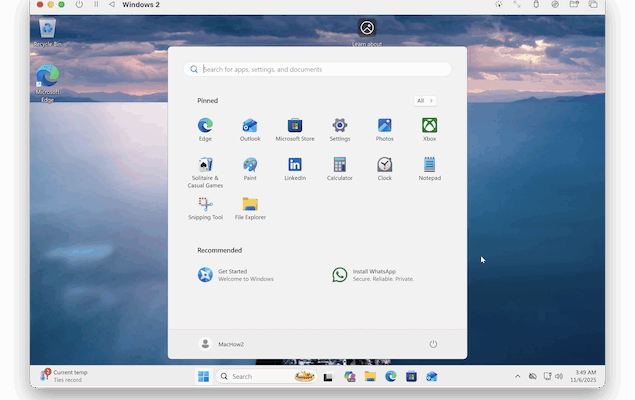Open Copilot icon on the taskbar
The height and width of the screenshot is (400, 635).
[x=349, y=377]
